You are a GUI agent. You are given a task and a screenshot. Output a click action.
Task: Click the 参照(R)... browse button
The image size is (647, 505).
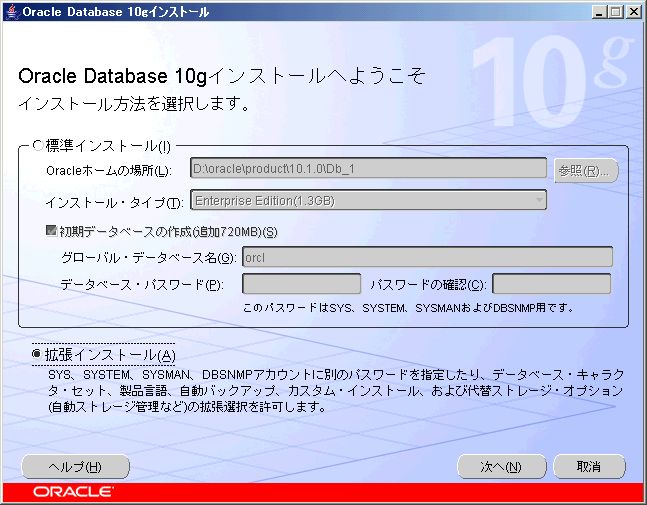pos(586,170)
